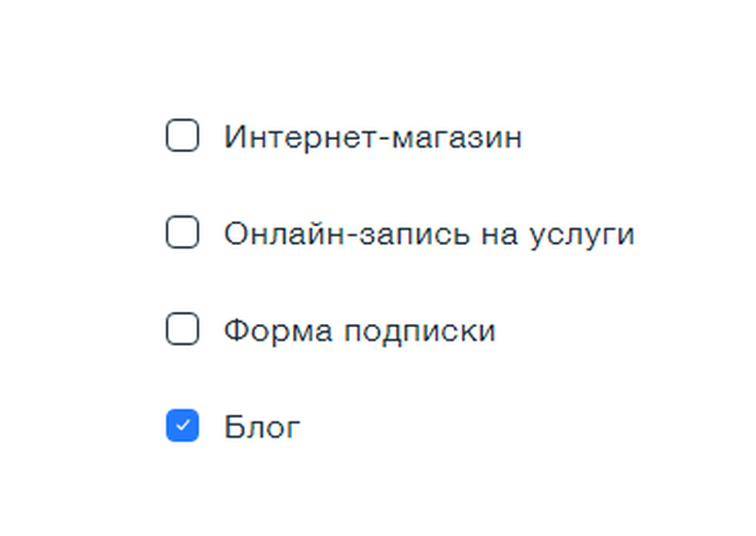The width and height of the screenshot is (756, 536).
Task: Click the Онлайн-запись на услуги label text
Action: pyautogui.click(x=428, y=233)
